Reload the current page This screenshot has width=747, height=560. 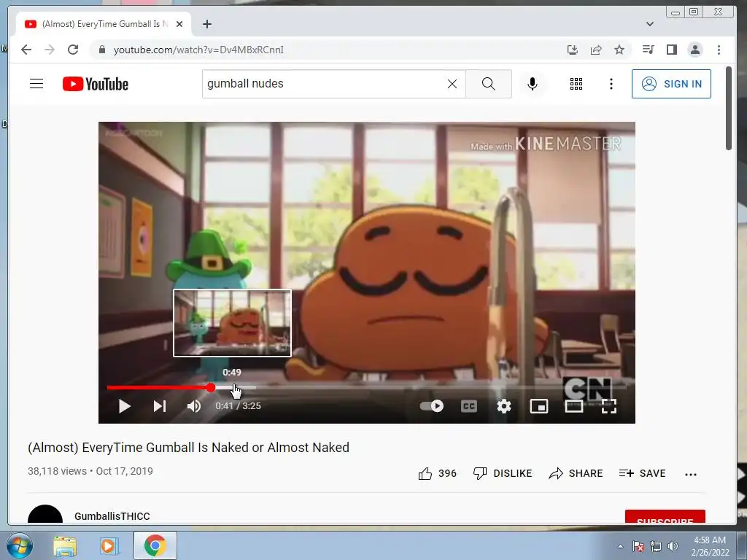pos(73,50)
